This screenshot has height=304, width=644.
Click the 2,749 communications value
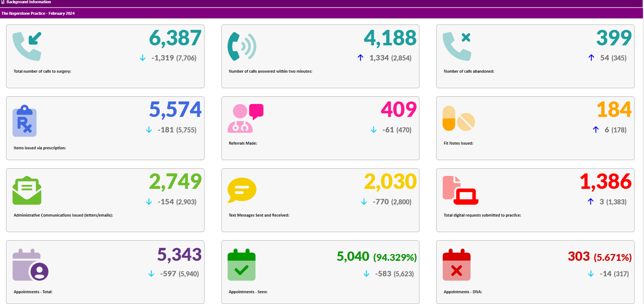pos(175,182)
